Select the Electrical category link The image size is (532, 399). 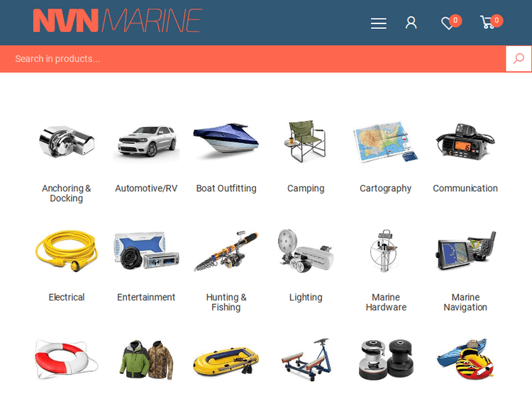click(67, 297)
